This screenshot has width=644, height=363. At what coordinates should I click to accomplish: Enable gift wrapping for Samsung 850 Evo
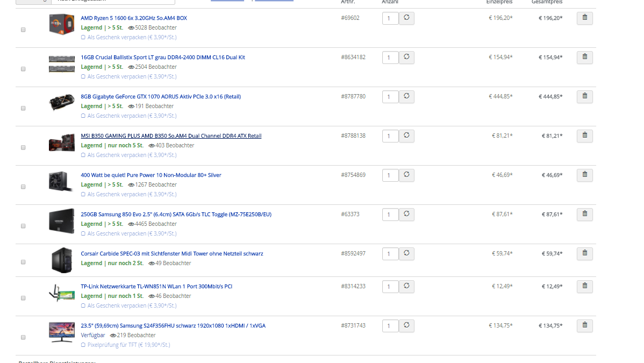pos(83,233)
